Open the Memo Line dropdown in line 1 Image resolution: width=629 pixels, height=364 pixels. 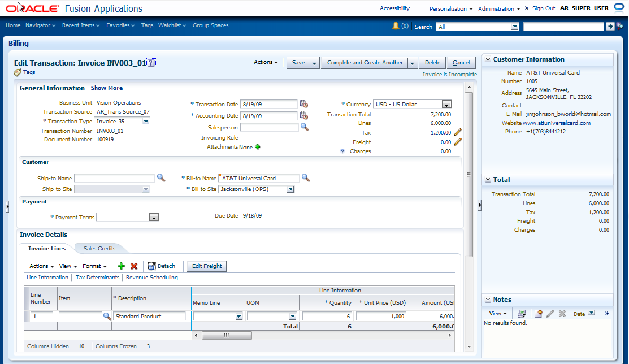pos(238,317)
